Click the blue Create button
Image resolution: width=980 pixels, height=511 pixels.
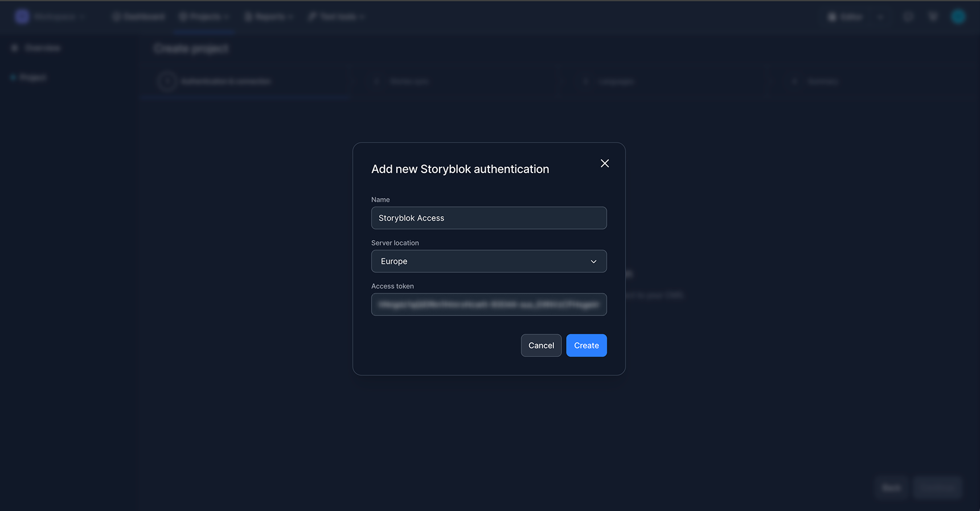pyautogui.click(x=586, y=345)
